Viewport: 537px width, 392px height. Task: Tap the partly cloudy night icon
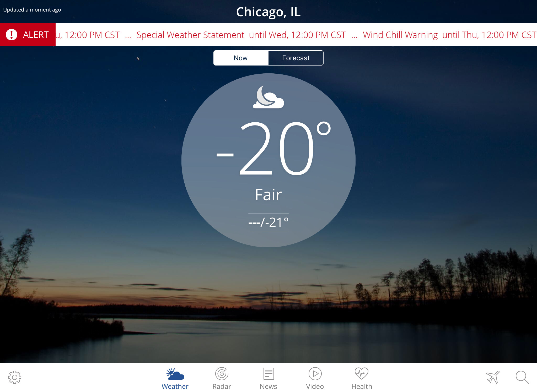(268, 97)
